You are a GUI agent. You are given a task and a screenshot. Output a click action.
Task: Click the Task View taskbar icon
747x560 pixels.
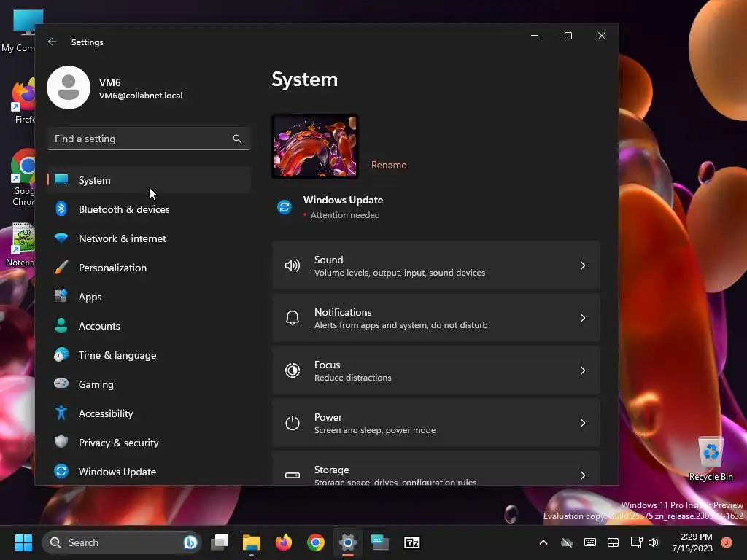click(x=220, y=542)
